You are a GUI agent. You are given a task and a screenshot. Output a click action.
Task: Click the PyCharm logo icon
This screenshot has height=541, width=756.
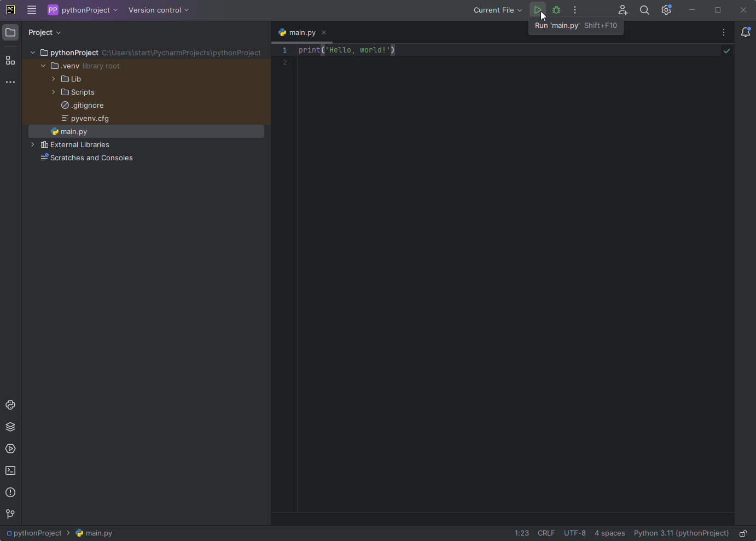10,10
